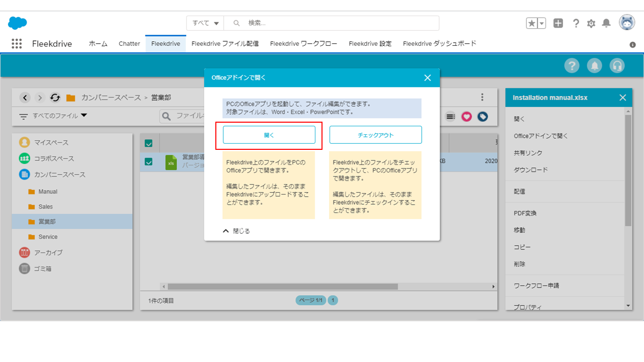The image size is (644, 362).
Task: Click the horizontal scrollbar in file list
Action: [x=282, y=287]
